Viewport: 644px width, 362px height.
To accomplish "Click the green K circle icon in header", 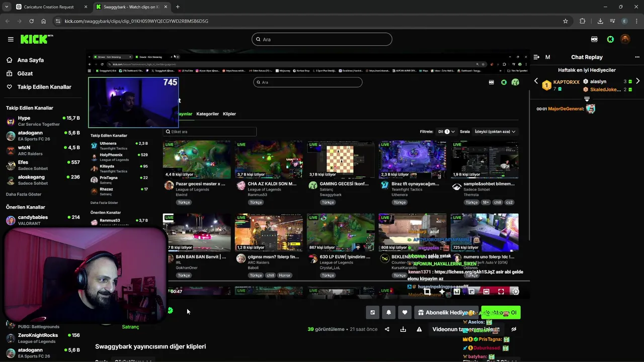I will click(x=610, y=39).
